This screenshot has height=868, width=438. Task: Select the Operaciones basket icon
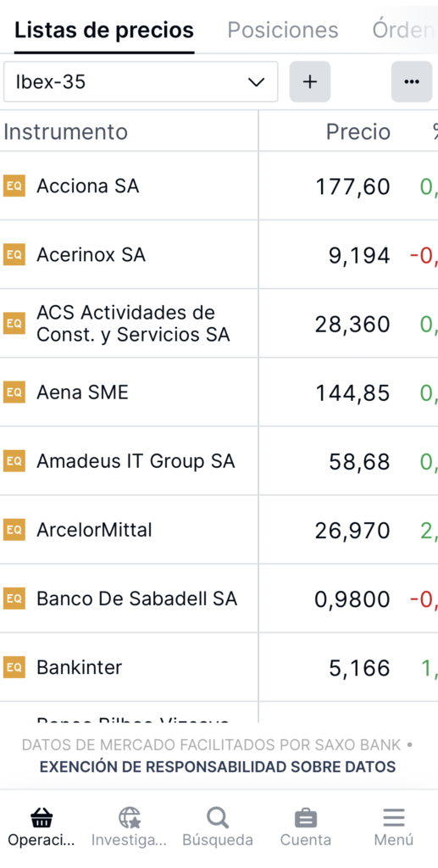tap(42, 817)
